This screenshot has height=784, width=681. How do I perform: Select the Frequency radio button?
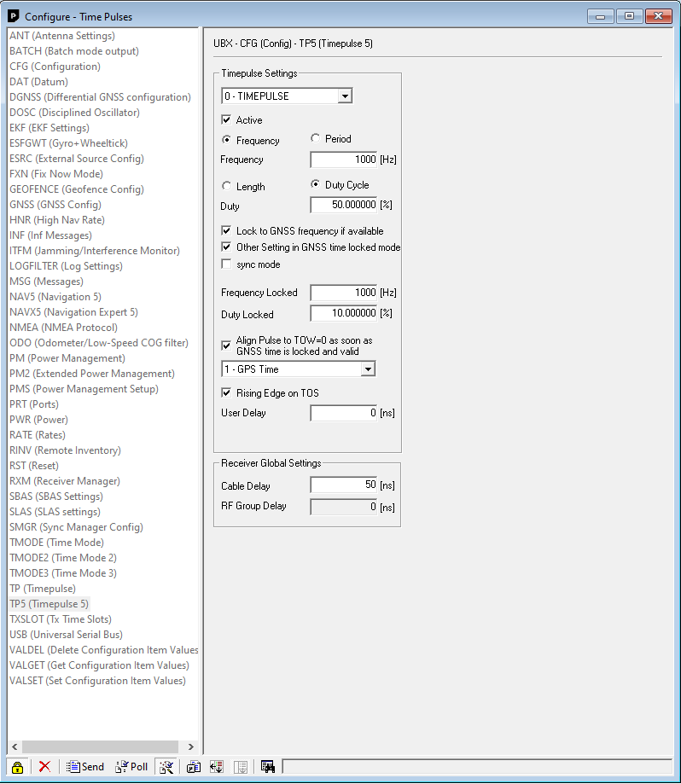click(226, 140)
